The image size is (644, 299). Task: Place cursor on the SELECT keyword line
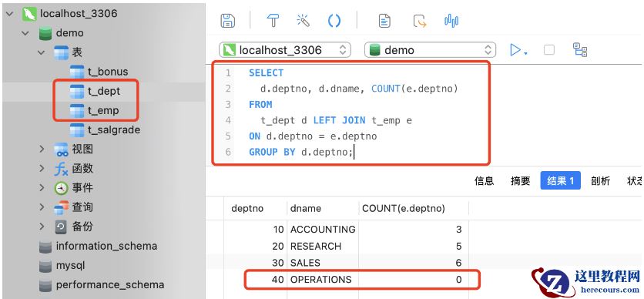(266, 72)
